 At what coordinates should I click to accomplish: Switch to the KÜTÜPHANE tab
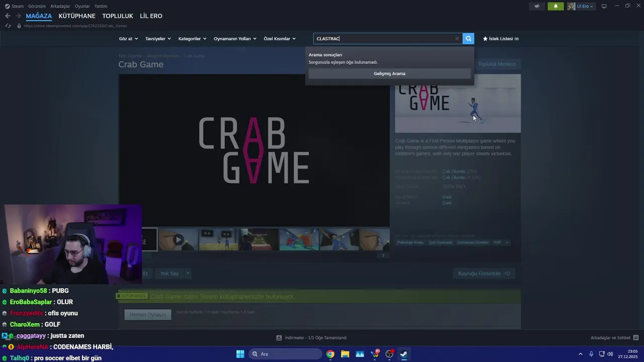point(77,16)
